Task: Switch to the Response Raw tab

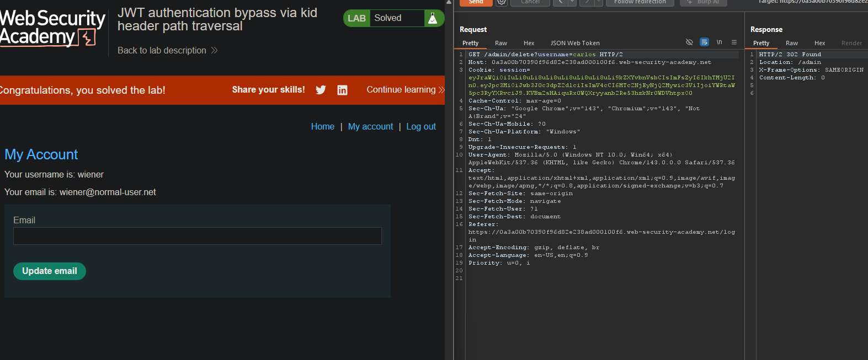Action: (792, 43)
